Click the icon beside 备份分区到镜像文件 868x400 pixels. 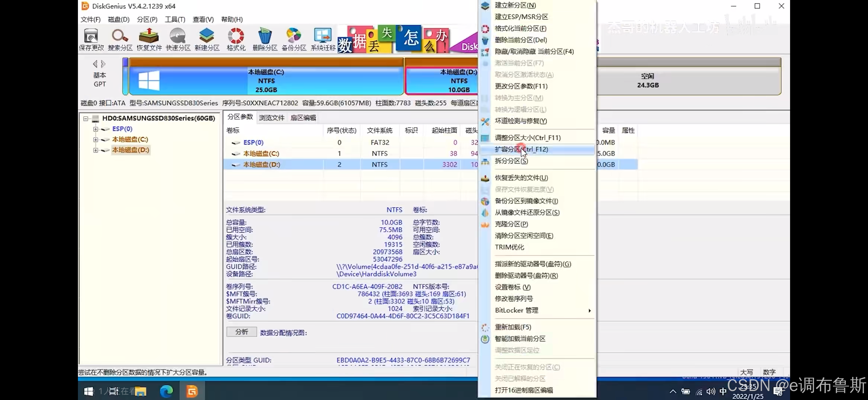485,201
